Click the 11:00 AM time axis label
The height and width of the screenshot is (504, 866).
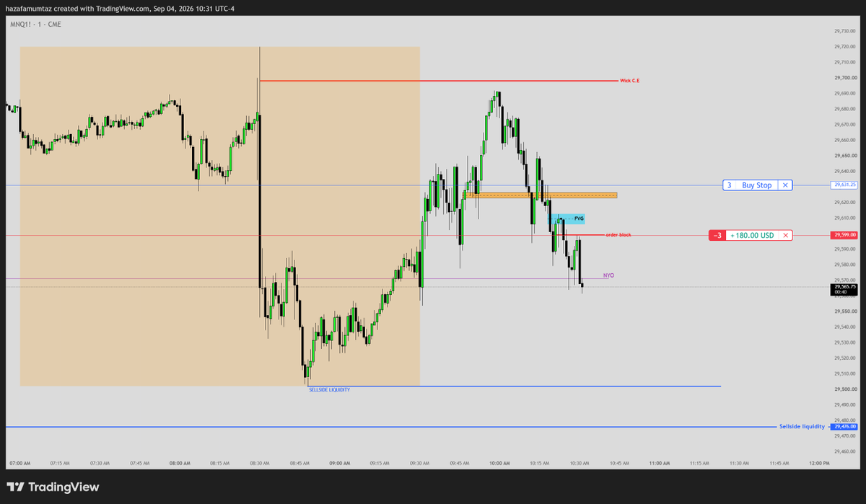(x=660, y=463)
